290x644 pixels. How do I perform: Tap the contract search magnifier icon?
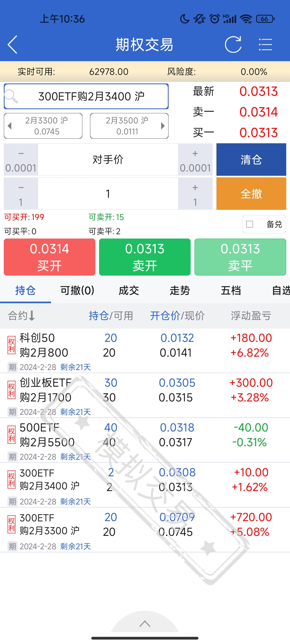11,97
